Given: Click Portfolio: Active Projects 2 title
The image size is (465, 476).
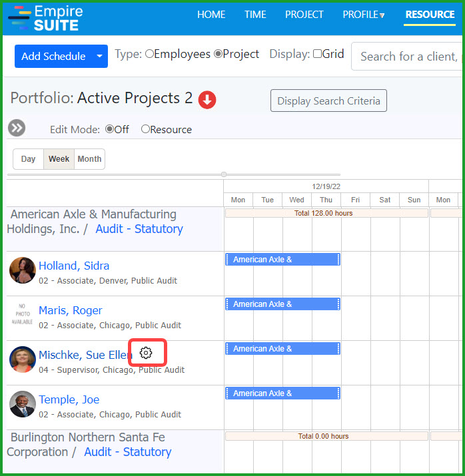Looking at the screenshot, I should 101,98.
